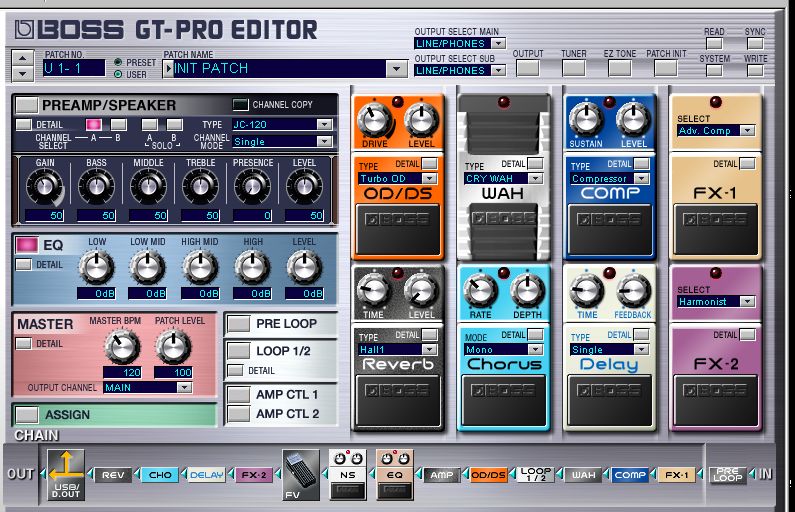The height and width of the screenshot is (512, 795).
Task: Toggle the PRE LOOP switch
Action: (238, 323)
